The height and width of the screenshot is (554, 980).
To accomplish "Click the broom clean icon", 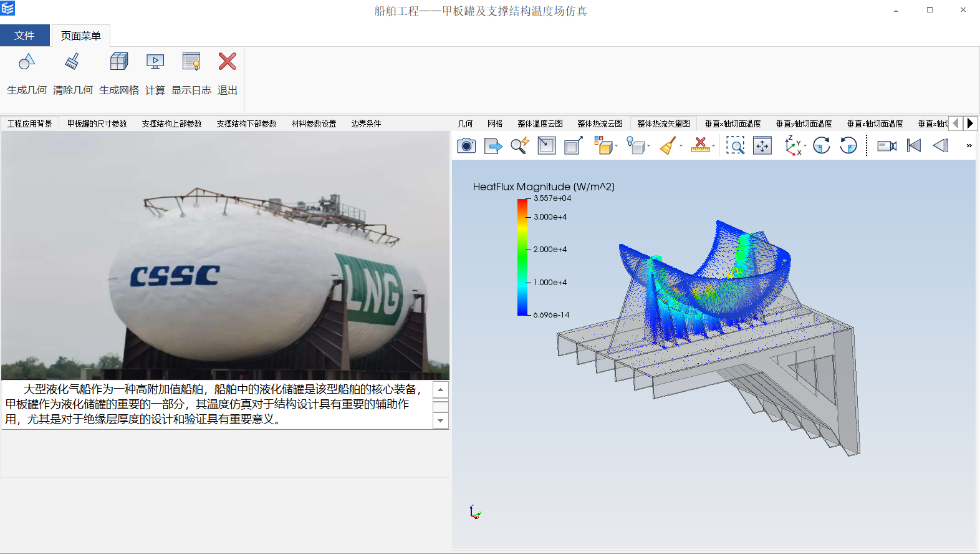I will click(x=668, y=146).
